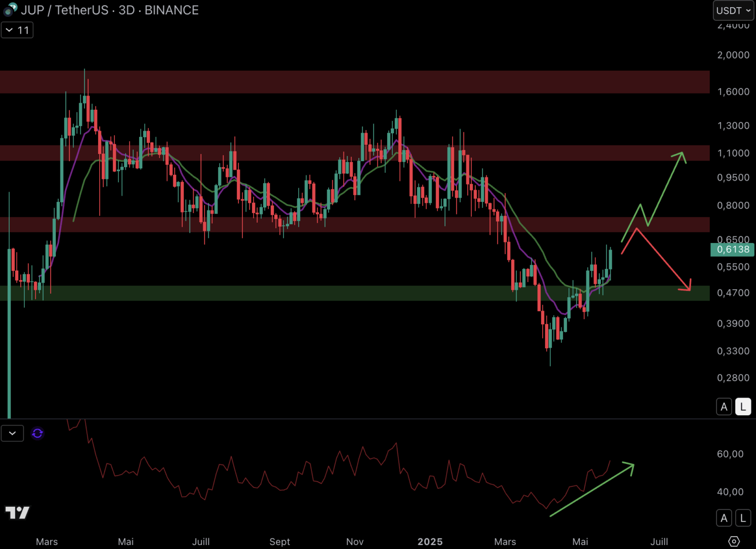Click the 2025 time axis label
Screen dimensions: 756x549
click(x=430, y=542)
